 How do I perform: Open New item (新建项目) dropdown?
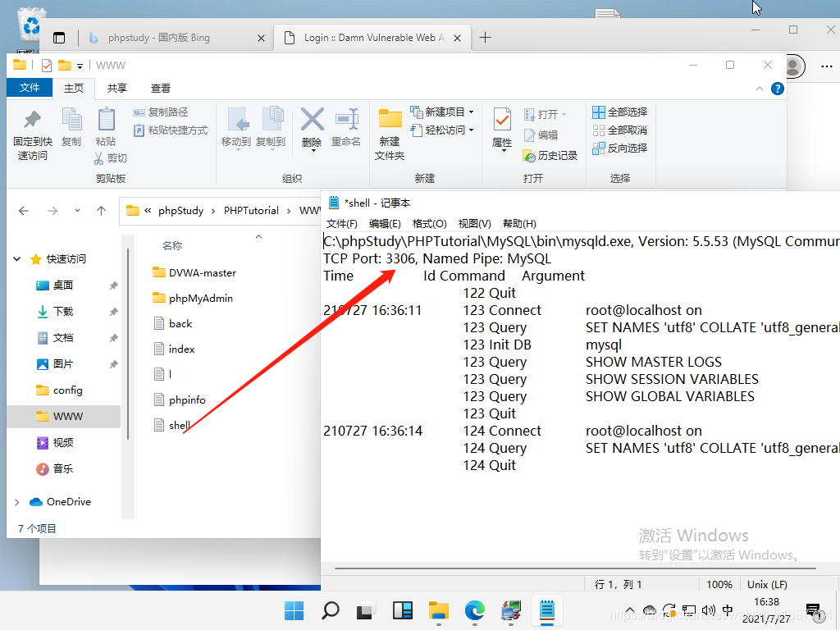(x=442, y=112)
